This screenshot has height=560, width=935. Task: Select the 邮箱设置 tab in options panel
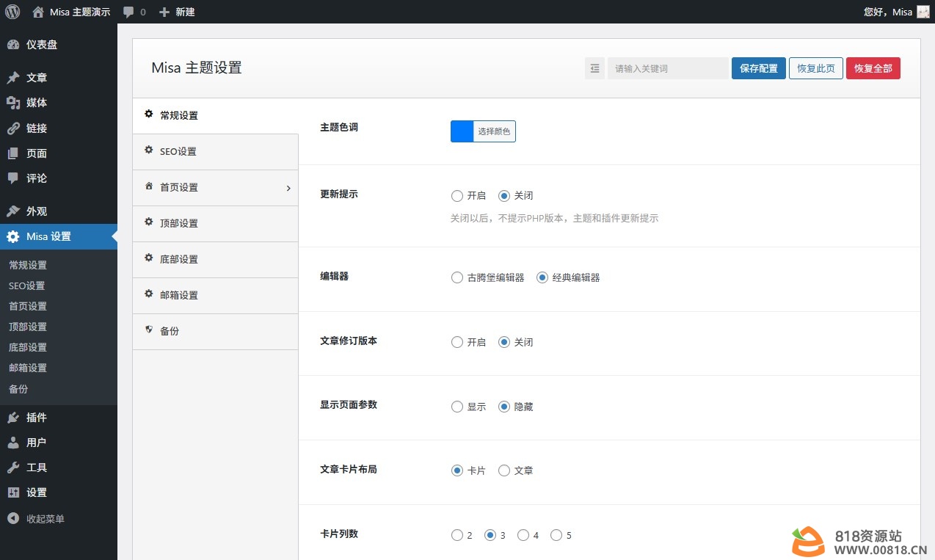click(216, 296)
